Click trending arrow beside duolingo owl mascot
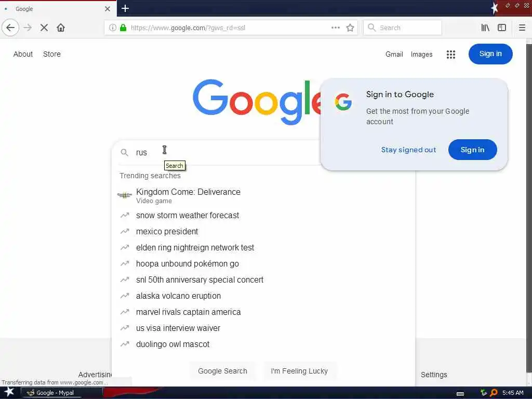The height and width of the screenshot is (399, 532). [125, 344]
